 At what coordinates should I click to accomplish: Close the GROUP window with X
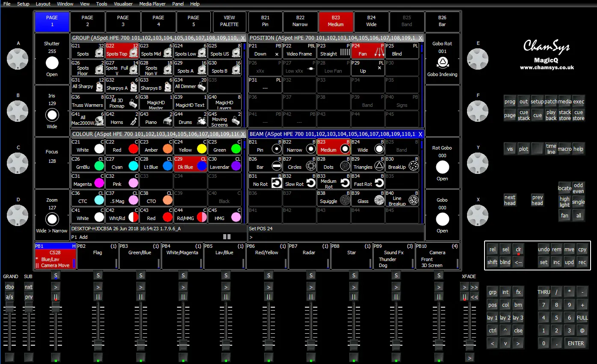click(x=242, y=38)
